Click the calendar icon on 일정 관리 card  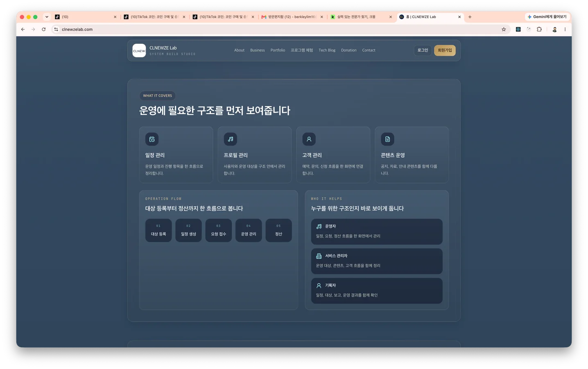(152, 139)
